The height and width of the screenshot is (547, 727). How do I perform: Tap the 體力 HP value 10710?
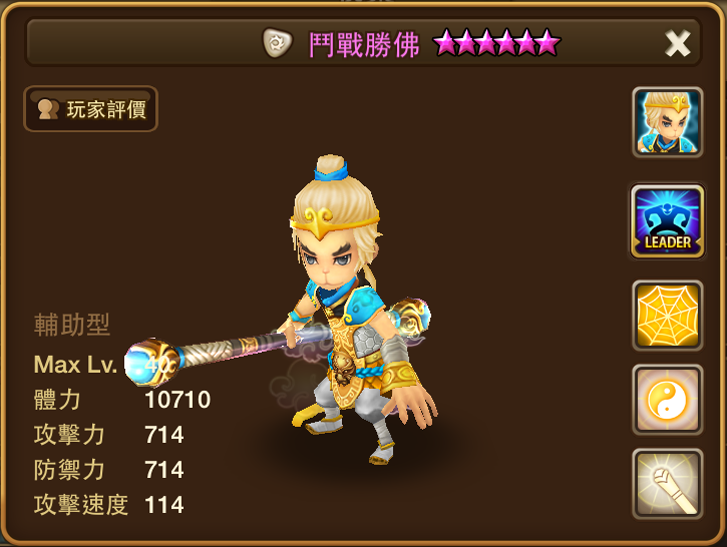(x=178, y=400)
